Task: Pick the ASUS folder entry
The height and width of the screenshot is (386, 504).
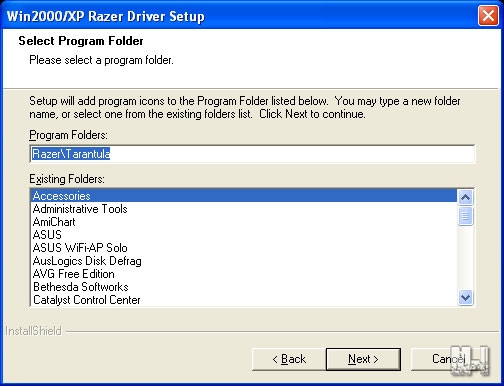Action: coord(244,235)
